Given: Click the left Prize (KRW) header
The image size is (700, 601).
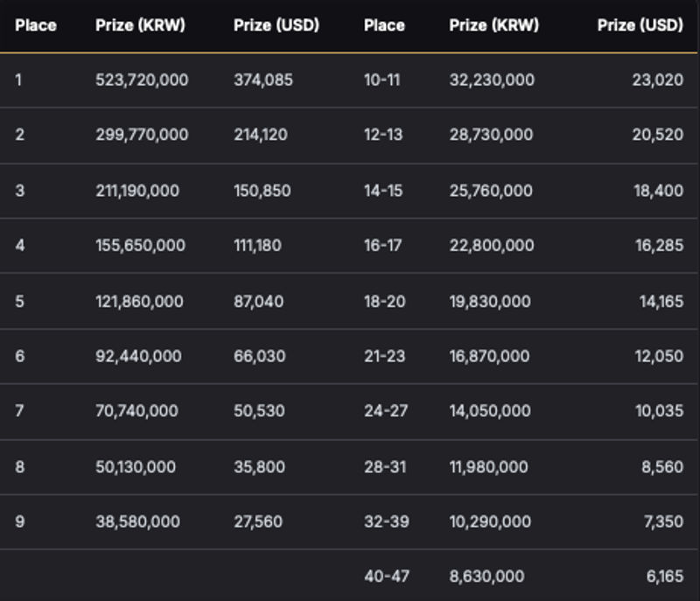Looking at the screenshot, I should [140, 25].
